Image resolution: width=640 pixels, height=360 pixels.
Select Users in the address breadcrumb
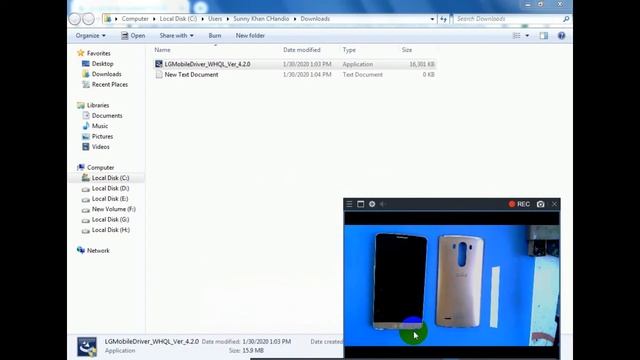click(x=215, y=19)
